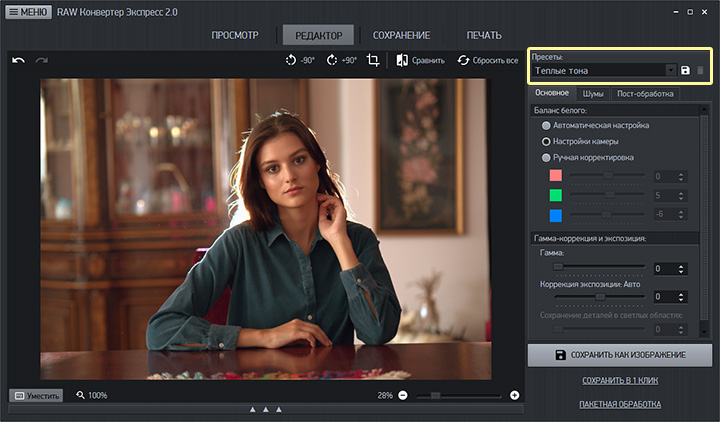Click the undo arrow icon
This screenshot has width=720, height=422.
18,61
